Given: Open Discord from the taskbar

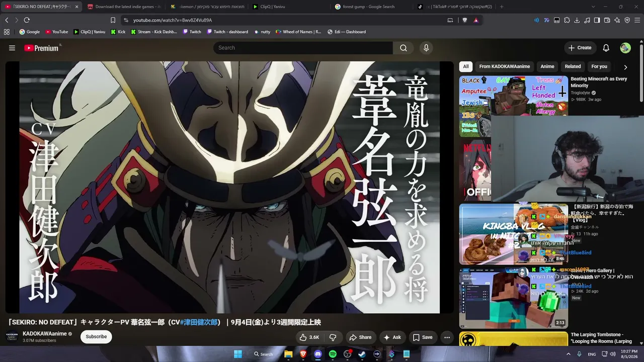Looking at the screenshot, I should coord(317,354).
